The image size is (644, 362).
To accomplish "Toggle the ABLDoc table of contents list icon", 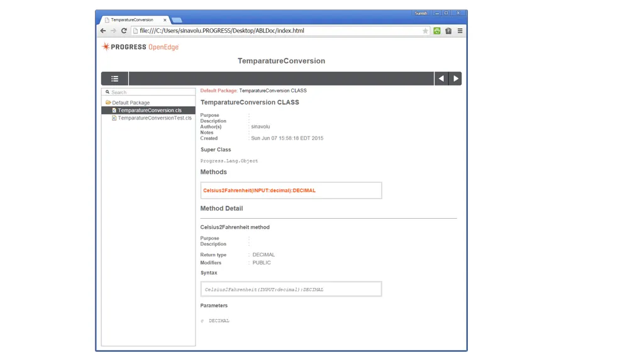I will pos(114,79).
